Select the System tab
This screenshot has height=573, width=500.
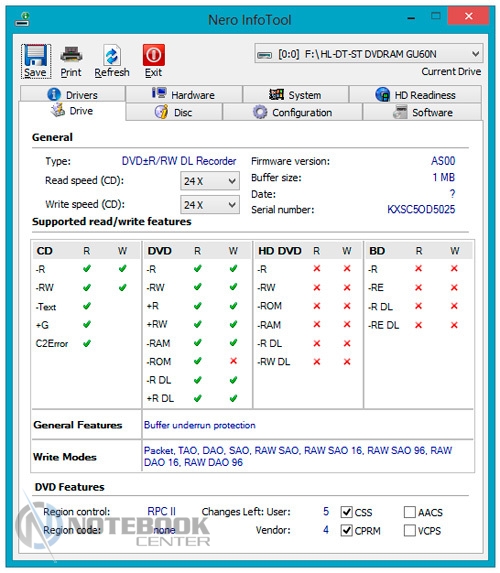point(295,94)
